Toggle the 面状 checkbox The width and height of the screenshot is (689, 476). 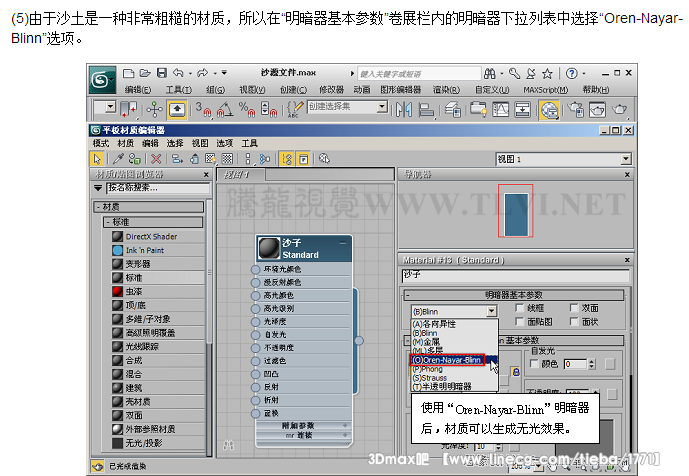click(574, 321)
